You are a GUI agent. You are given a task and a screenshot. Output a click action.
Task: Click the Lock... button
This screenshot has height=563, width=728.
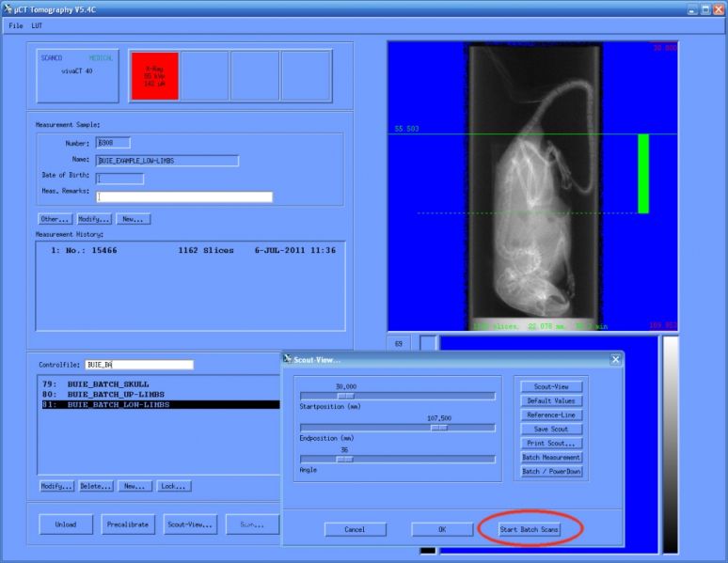[174, 487]
